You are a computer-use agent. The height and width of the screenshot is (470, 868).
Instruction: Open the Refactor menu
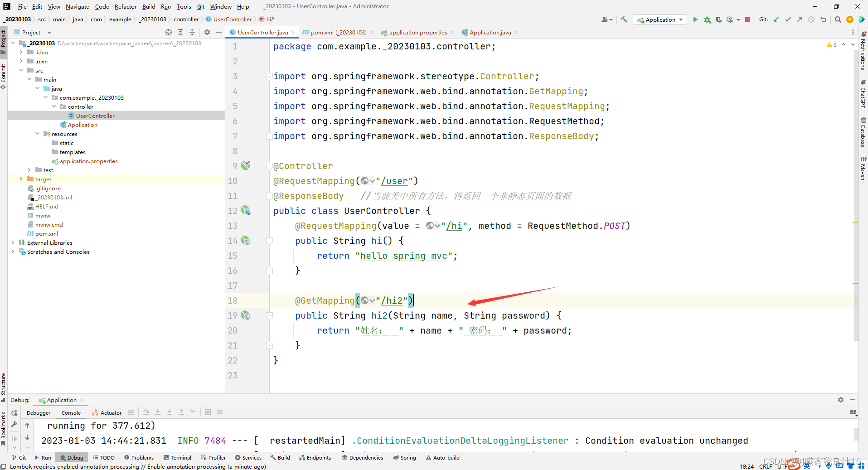point(126,6)
